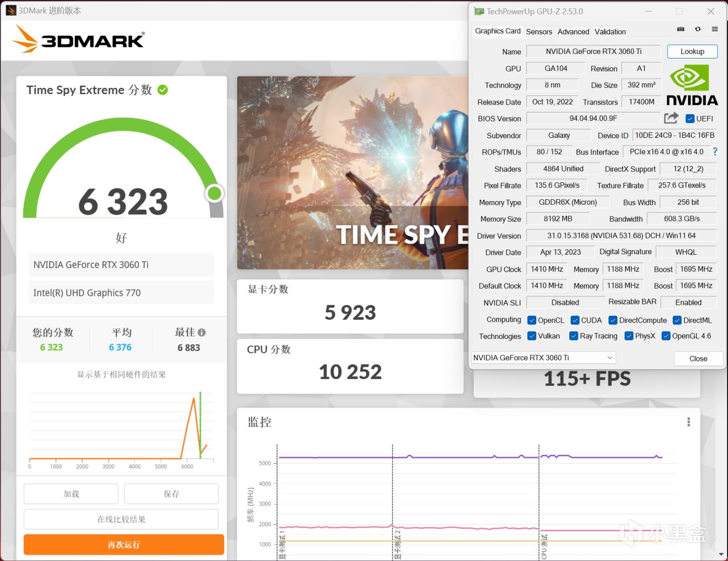This screenshot has width=728, height=561.
Task: Click the Driver Date value Apr 13, 2023
Action: [x=560, y=252]
